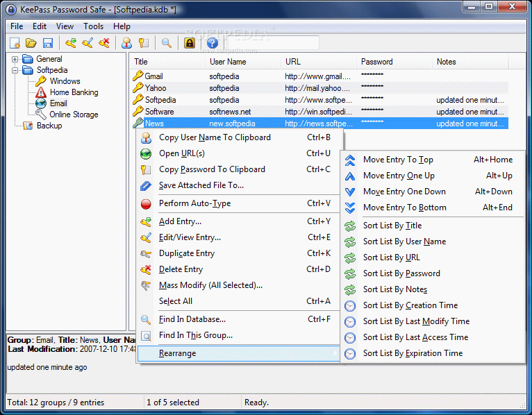This screenshot has width=532, height=415.
Task: Choose Select All menu item
Action: pyautogui.click(x=239, y=301)
